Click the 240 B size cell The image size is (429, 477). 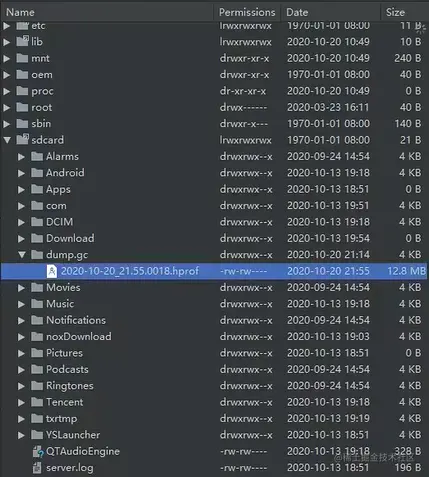(408, 58)
